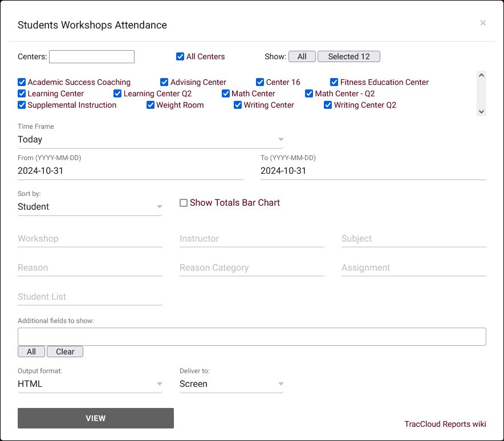Focus the Instructor filter field
This screenshot has width=504, height=441.
click(251, 239)
